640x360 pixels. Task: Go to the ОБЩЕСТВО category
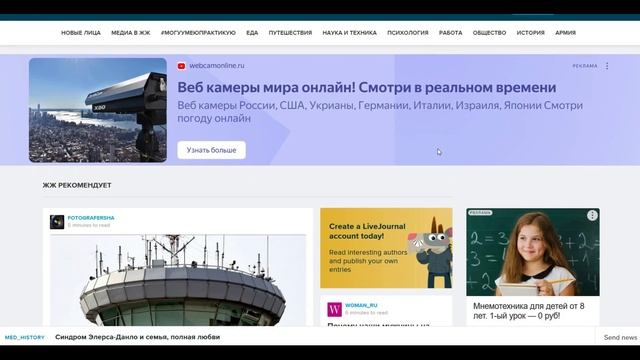pyautogui.click(x=489, y=33)
